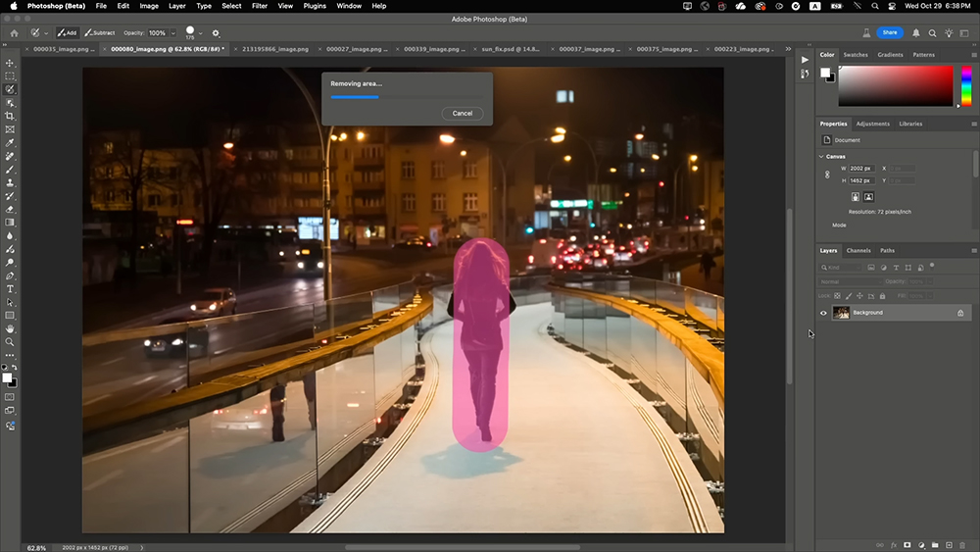The height and width of the screenshot is (552, 980).
Task: Collapse the Canvas section in Properties
Action: click(x=822, y=156)
